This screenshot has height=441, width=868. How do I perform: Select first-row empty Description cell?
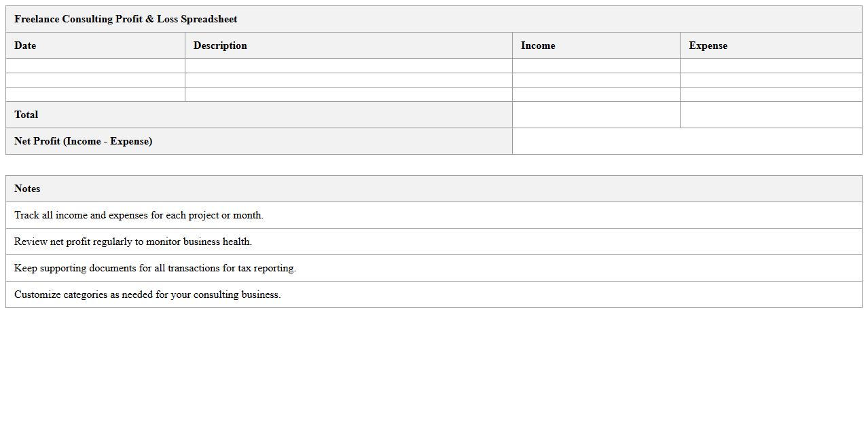click(348, 66)
